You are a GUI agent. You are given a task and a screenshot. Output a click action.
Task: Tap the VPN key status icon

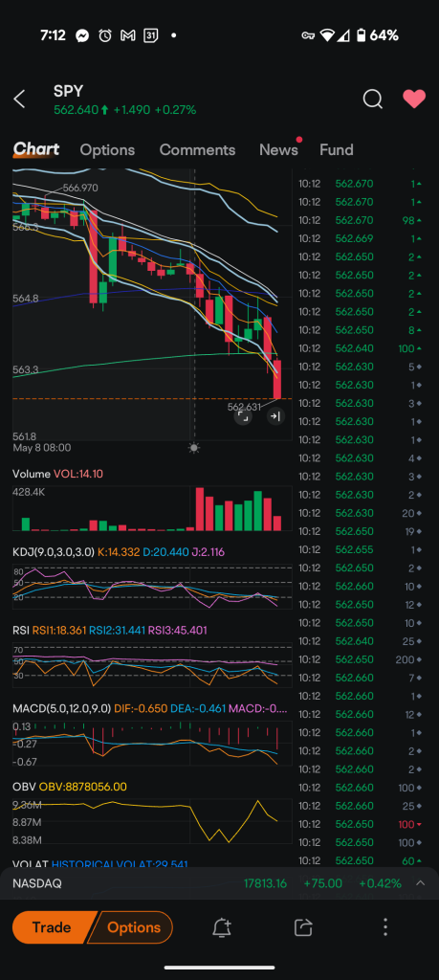pyautogui.click(x=309, y=35)
